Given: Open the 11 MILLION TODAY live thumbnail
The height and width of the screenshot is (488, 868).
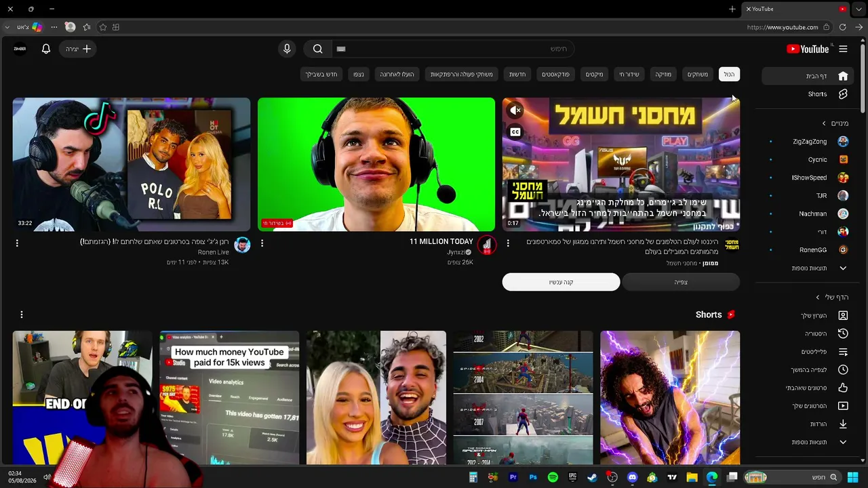Looking at the screenshot, I should coord(376,165).
